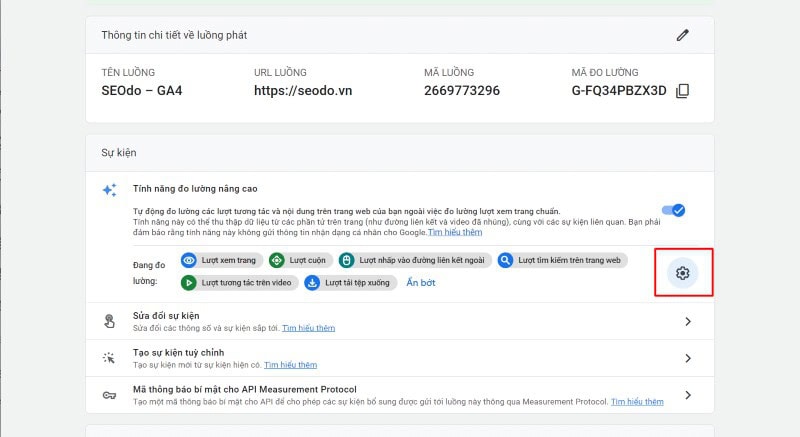The image size is (800, 437).
Task: Click the Sự kiện section heading
Action: click(x=119, y=152)
